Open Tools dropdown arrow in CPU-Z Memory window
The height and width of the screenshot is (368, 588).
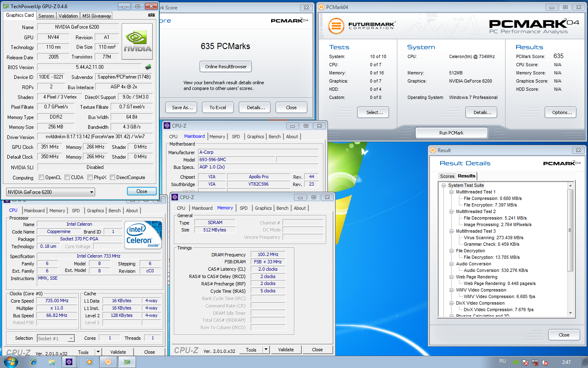tap(266, 350)
